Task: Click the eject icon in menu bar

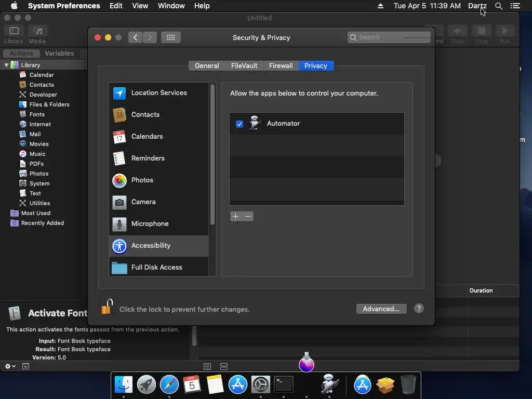Action: click(380, 6)
